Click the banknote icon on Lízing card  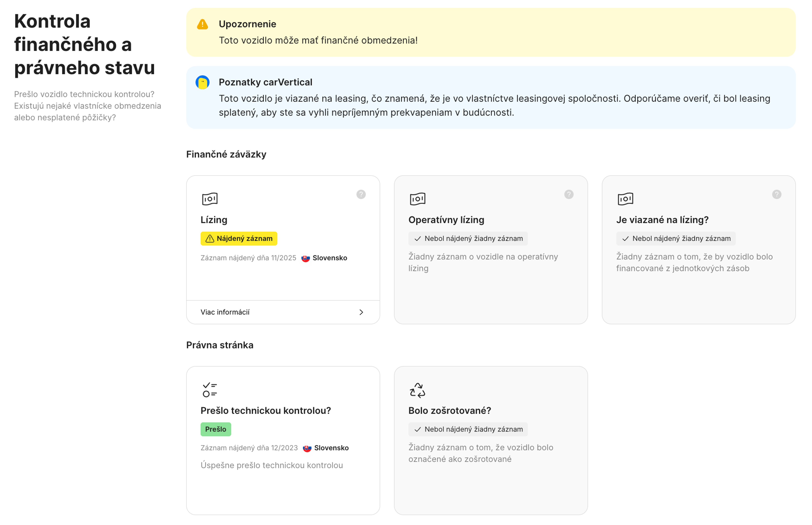click(x=210, y=199)
